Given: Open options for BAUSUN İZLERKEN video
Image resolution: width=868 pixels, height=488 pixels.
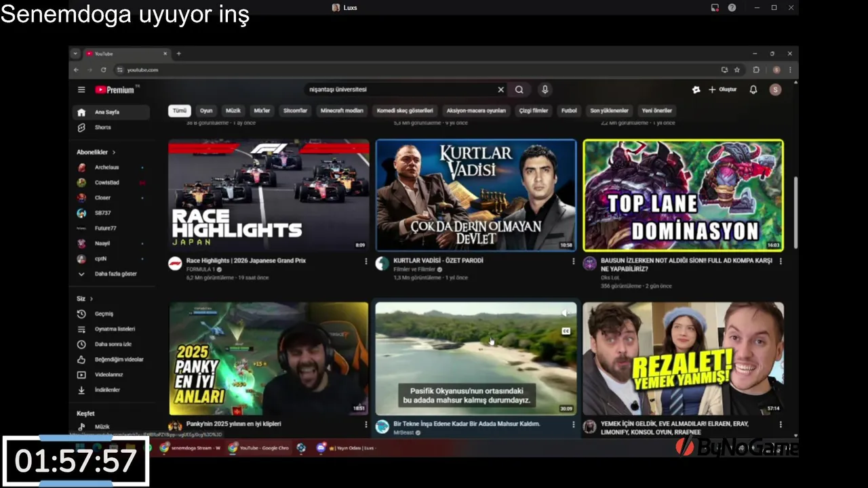Looking at the screenshot, I should click(781, 261).
